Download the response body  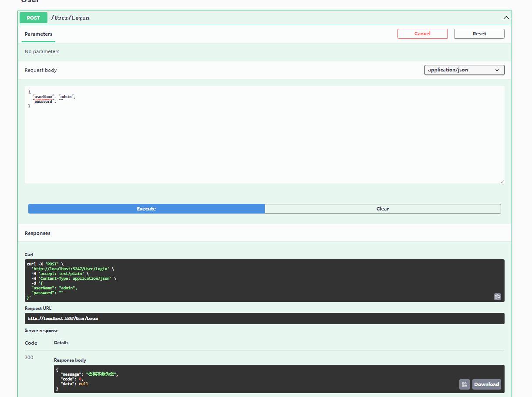pos(486,384)
